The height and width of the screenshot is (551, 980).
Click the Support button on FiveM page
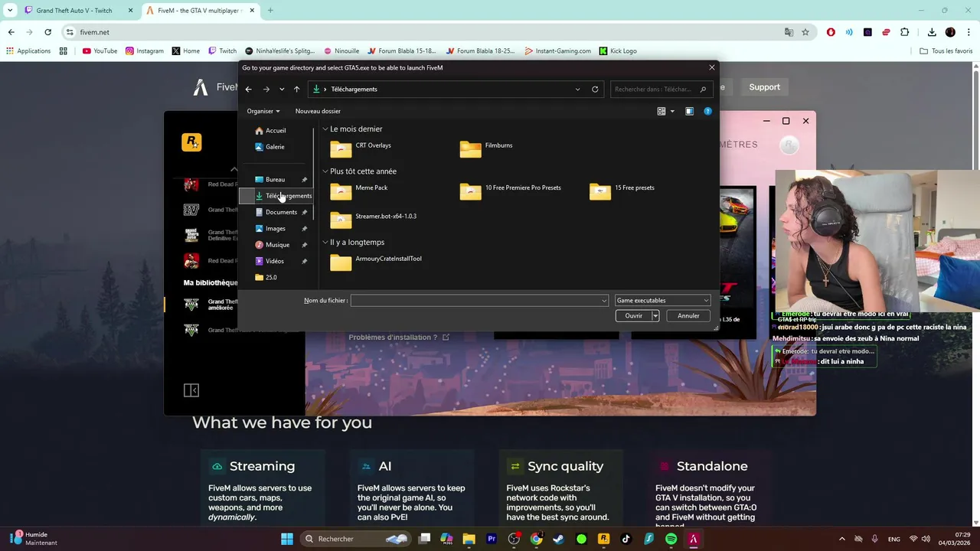tap(764, 87)
